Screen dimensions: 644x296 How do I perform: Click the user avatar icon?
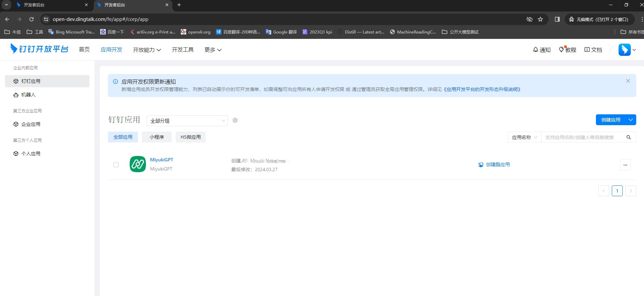point(624,50)
